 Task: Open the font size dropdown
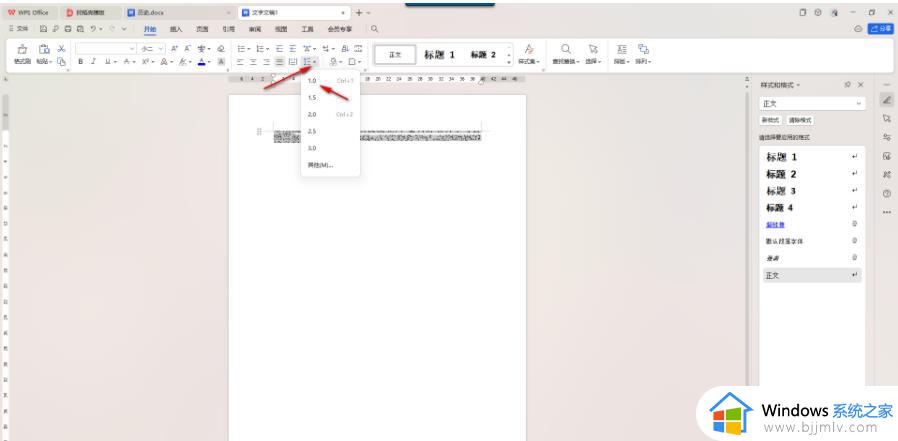click(x=161, y=49)
